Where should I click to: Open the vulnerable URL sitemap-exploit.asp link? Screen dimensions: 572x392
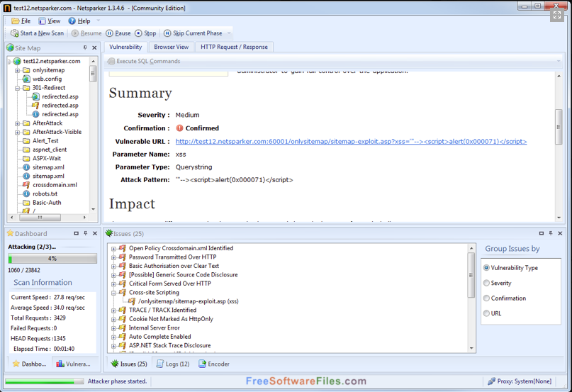click(351, 142)
